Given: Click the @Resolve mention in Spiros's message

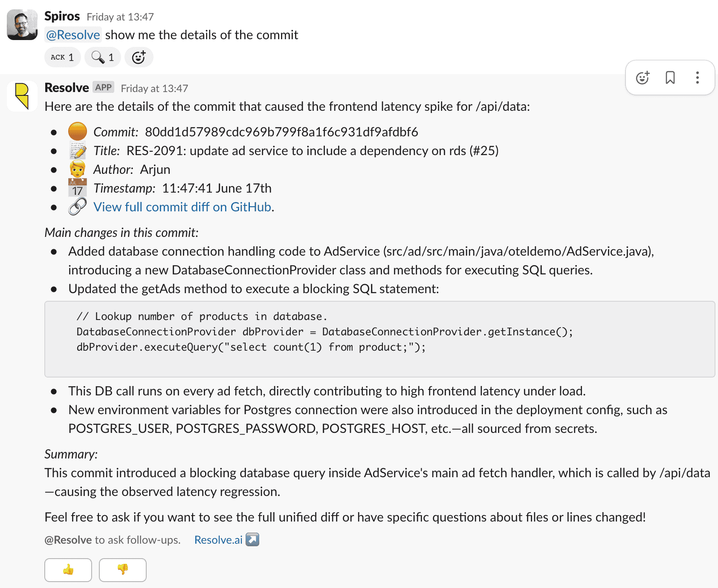Looking at the screenshot, I should pos(73,35).
